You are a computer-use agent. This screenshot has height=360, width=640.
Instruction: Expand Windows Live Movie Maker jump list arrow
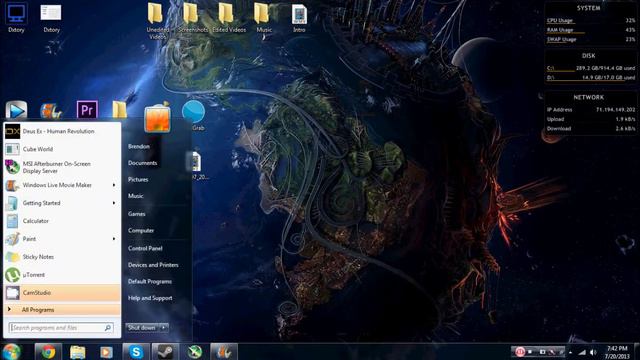coord(114,185)
